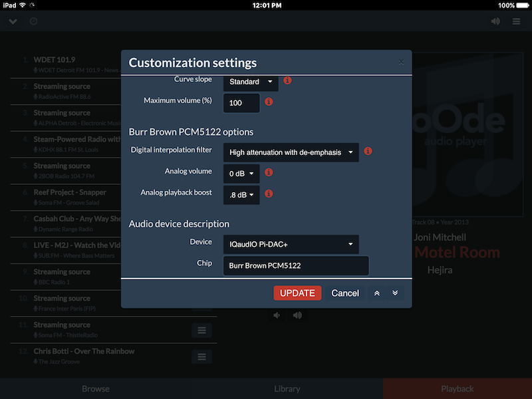
Task: Select Reef Project - Snapper entry
Action: pyautogui.click(x=66, y=197)
